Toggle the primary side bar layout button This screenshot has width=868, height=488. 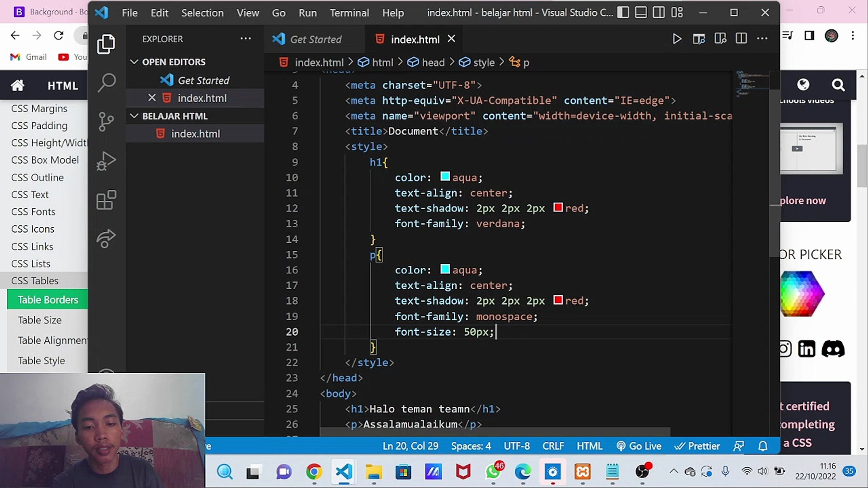click(x=623, y=13)
